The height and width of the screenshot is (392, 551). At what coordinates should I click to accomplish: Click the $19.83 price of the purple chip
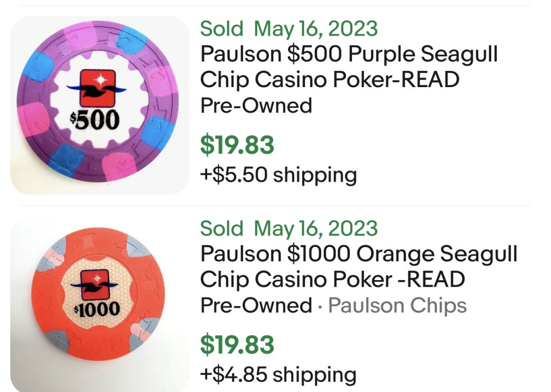[x=237, y=145]
